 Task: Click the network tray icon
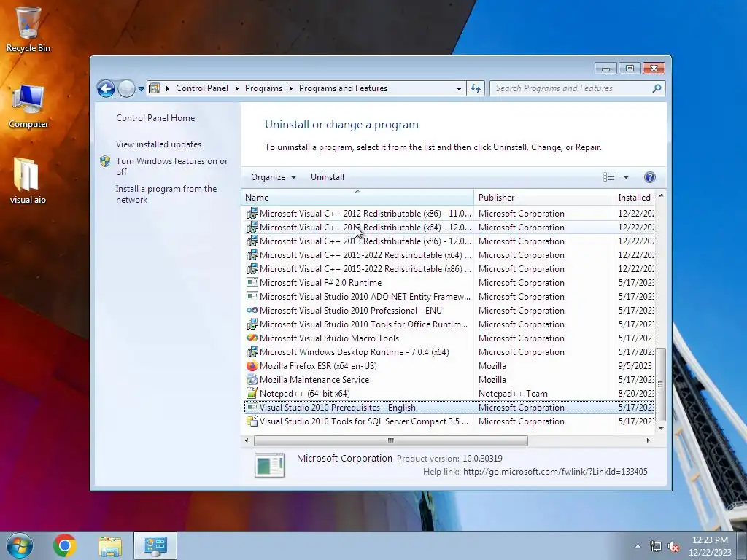[x=656, y=546]
